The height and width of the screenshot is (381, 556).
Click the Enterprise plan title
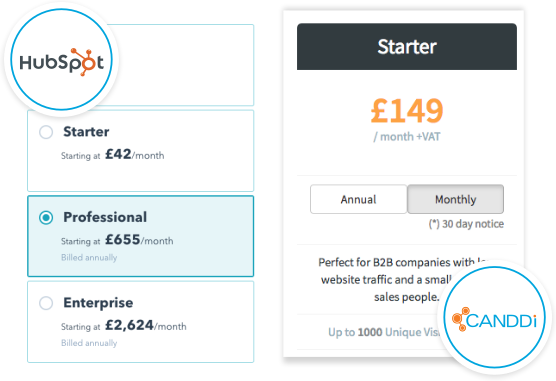98,303
